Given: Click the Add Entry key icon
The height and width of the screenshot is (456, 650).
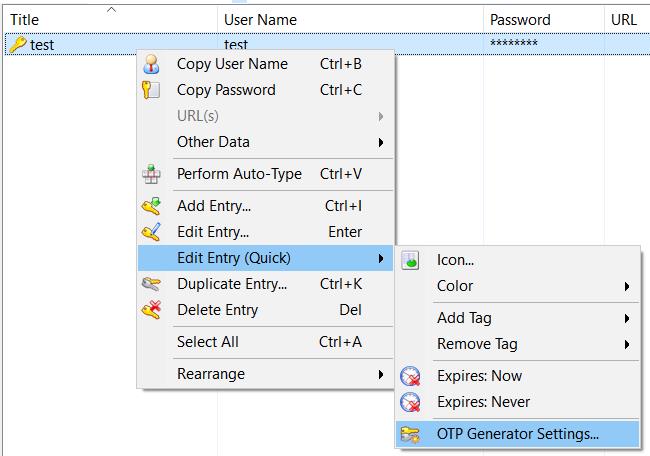Looking at the screenshot, I should click(x=151, y=206).
